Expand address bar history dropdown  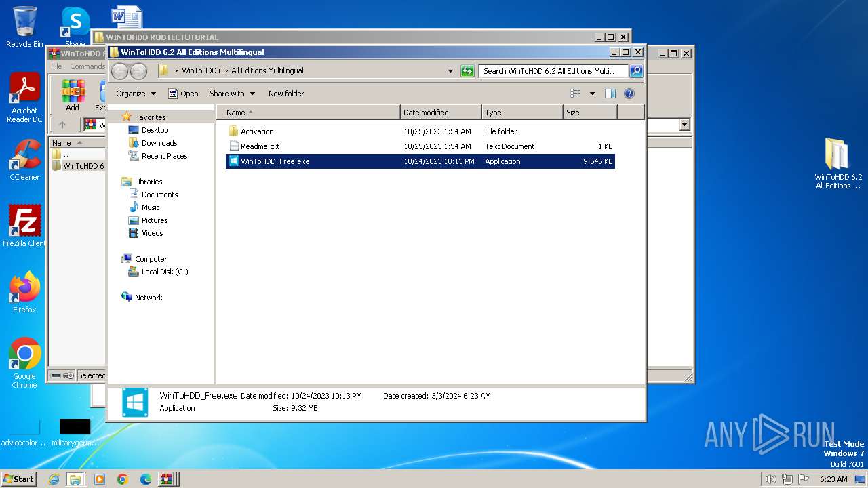tap(450, 71)
